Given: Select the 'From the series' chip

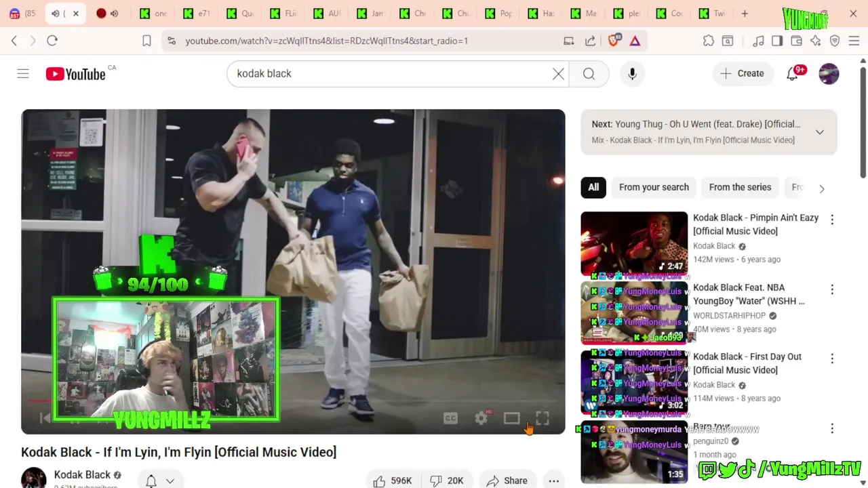Looking at the screenshot, I should (x=740, y=187).
